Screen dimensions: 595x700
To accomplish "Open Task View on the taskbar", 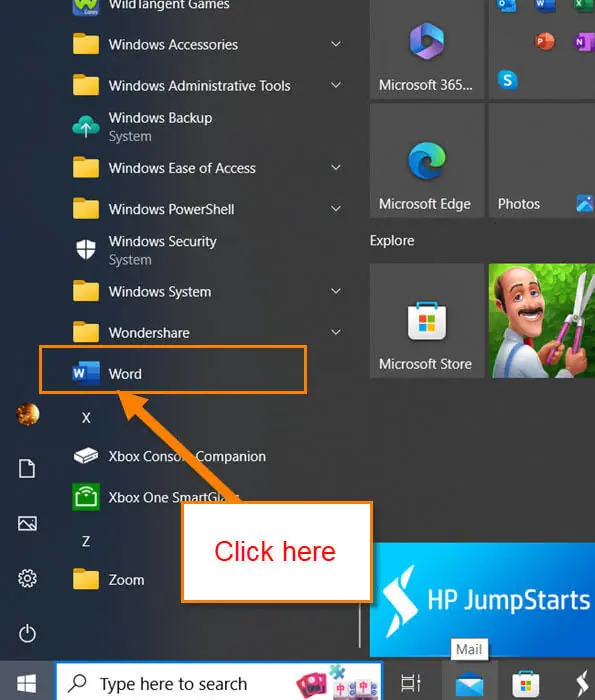I will pyautogui.click(x=411, y=683).
